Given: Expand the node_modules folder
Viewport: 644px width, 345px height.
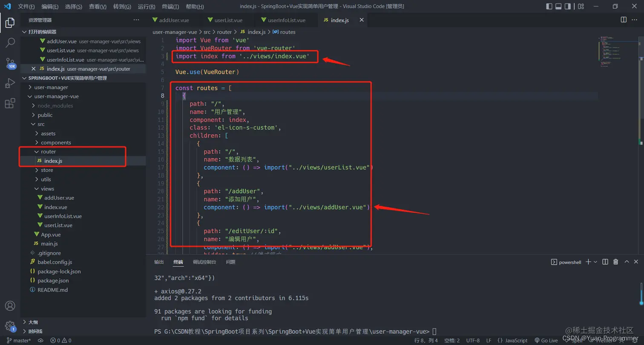Looking at the screenshot, I should tap(83, 105).
